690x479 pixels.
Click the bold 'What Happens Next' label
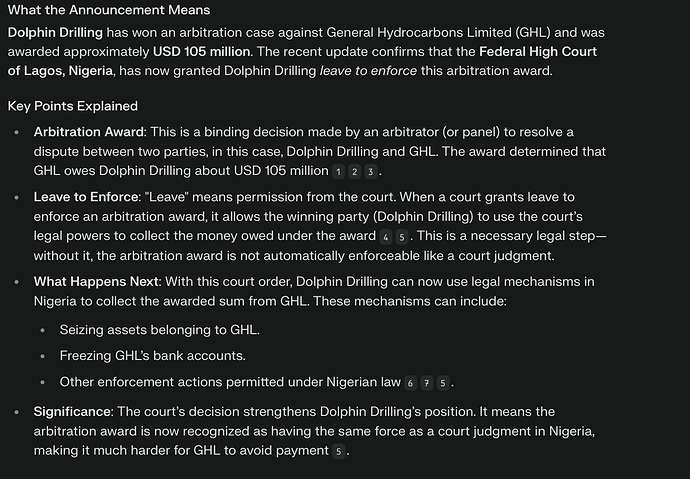pyautogui.click(x=96, y=282)
